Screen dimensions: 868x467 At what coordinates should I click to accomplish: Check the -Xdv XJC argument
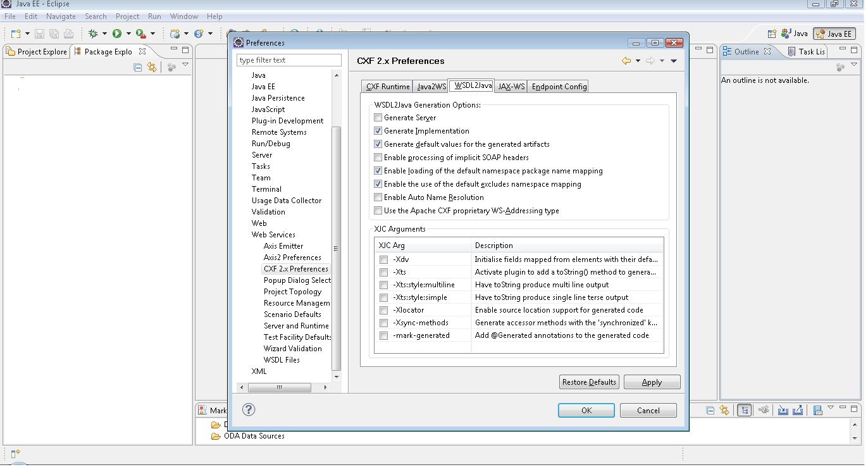click(x=384, y=259)
